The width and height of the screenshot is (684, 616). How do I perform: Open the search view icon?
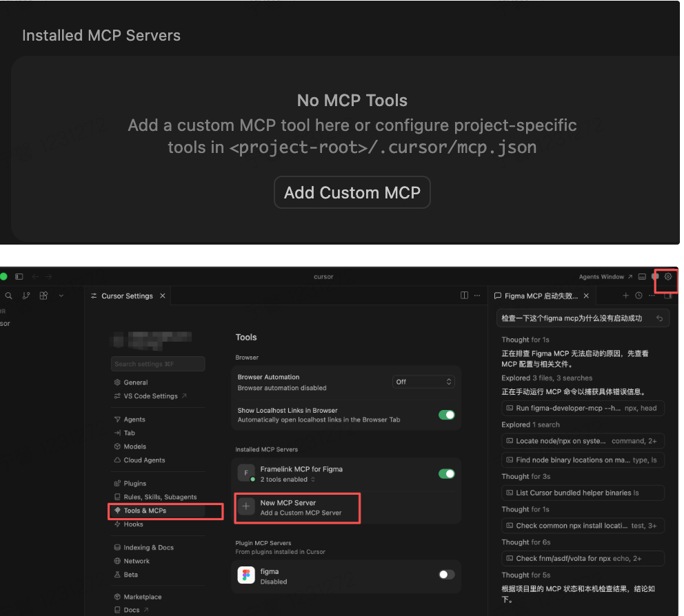click(8, 296)
